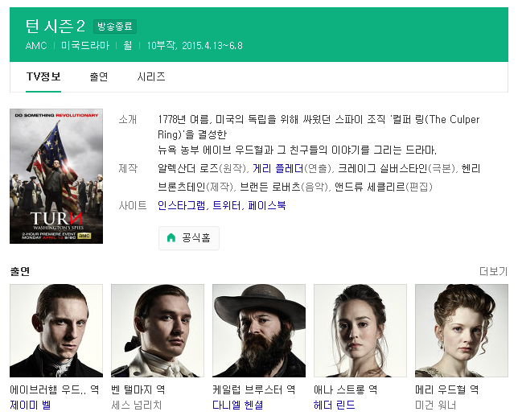Open 제이미 벨 cast photo
This screenshot has width=518, height=420.
[x=56, y=331]
